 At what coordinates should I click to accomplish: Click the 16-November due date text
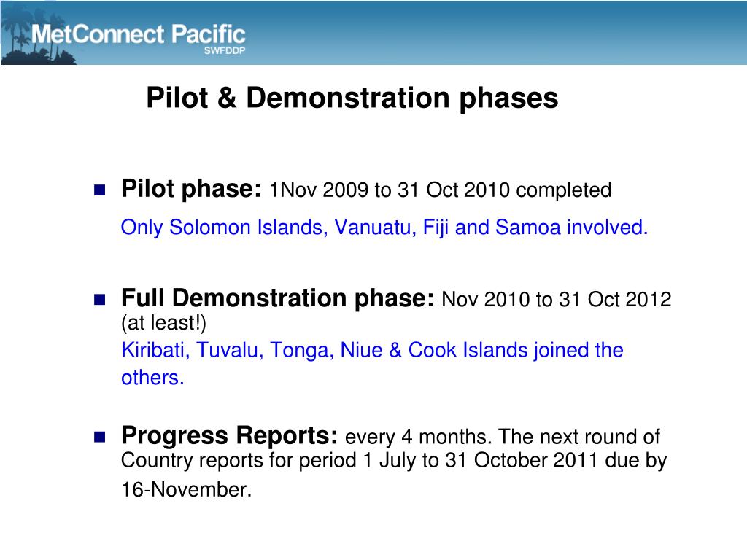click(x=186, y=489)
